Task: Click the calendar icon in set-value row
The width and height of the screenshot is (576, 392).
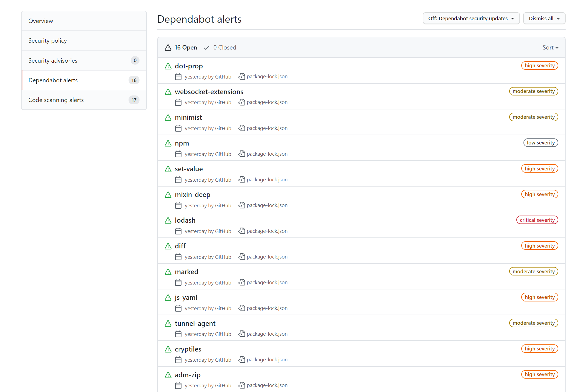Action: (178, 180)
